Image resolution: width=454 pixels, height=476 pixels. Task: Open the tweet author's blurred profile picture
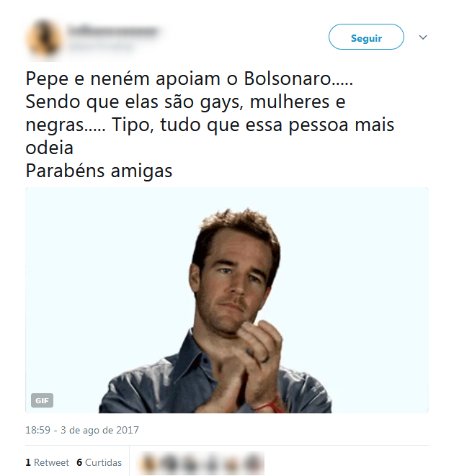click(x=43, y=39)
